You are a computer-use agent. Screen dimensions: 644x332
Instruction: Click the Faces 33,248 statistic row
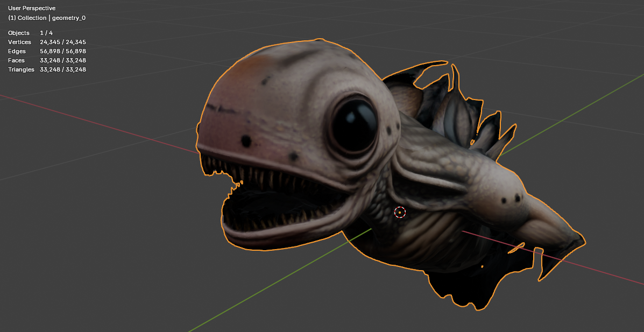pos(47,60)
